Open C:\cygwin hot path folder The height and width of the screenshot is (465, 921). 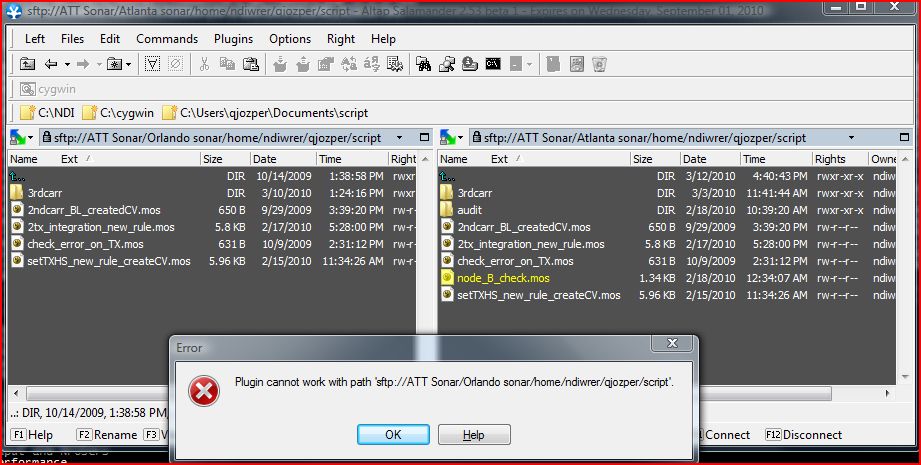[118, 113]
